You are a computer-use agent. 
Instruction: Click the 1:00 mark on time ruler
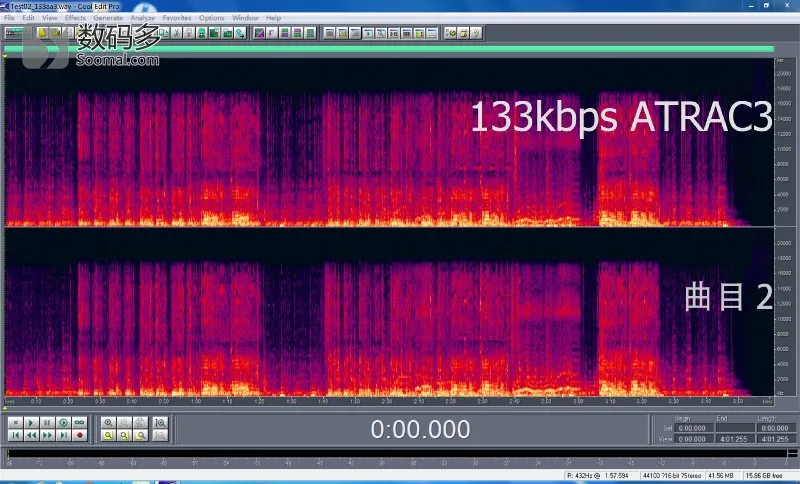pos(196,401)
